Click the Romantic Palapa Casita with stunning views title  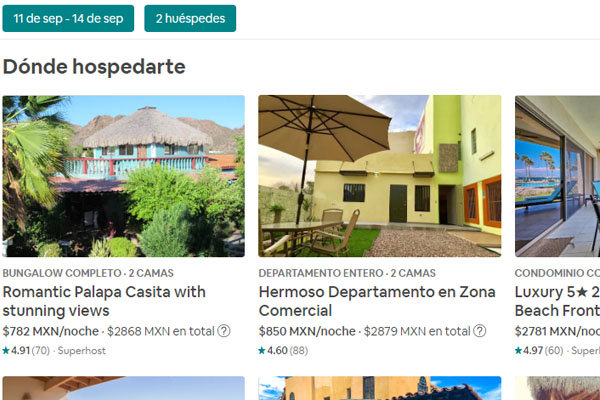point(104,301)
